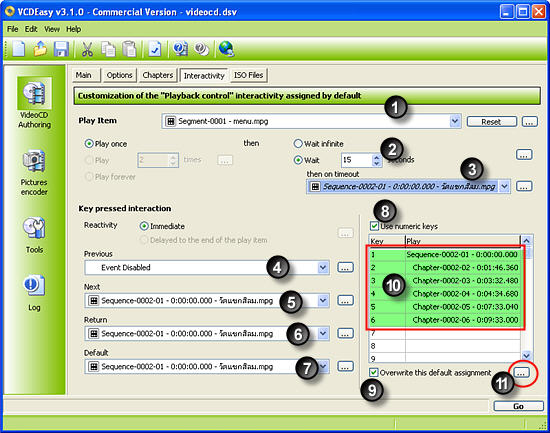Screen dimensions: 550x433
Task: Click the Cut scissors icon
Action: [x=87, y=49]
